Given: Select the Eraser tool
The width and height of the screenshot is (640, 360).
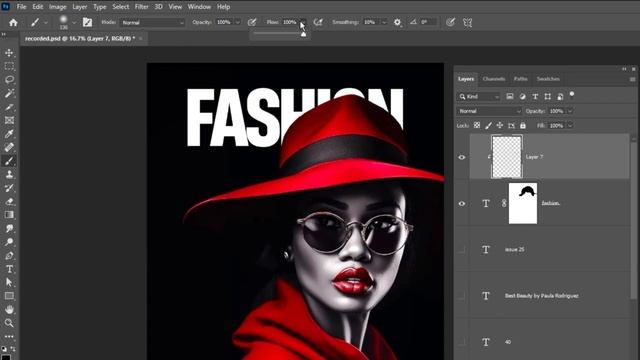Looking at the screenshot, I should tap(9, 201).
